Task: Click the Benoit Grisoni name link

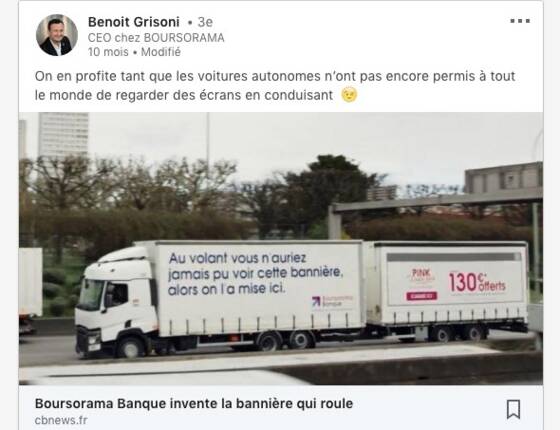Action: 134,22
